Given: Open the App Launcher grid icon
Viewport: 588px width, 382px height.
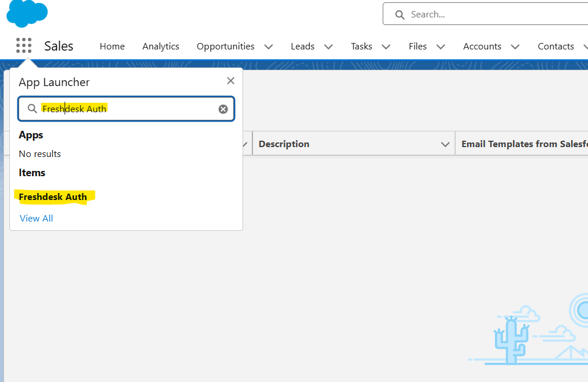Looking at the screenshot, I should point(24,46).
